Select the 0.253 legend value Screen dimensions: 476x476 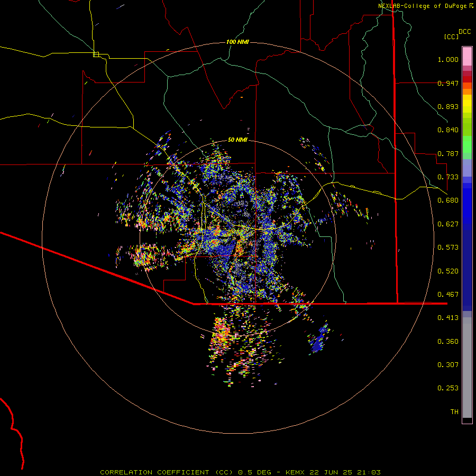[x=448, y=388]
